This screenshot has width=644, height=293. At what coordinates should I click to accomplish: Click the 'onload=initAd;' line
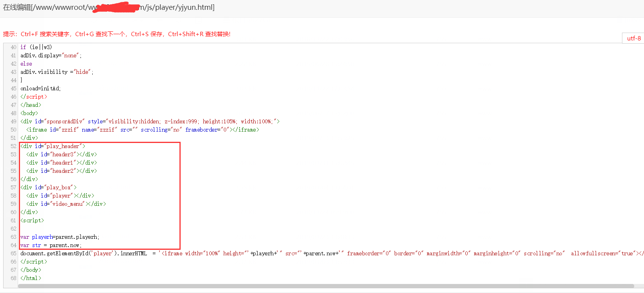[40, 88]
